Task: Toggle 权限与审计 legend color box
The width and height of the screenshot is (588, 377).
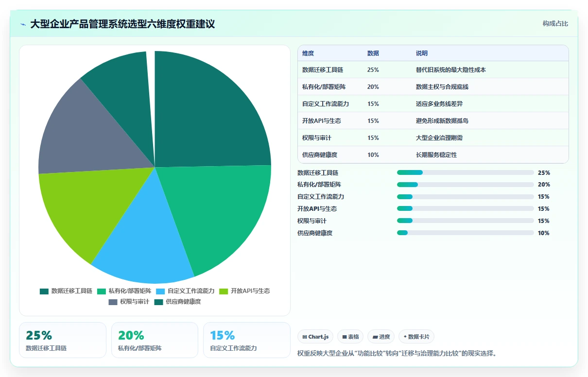Action: coord(113,302)
